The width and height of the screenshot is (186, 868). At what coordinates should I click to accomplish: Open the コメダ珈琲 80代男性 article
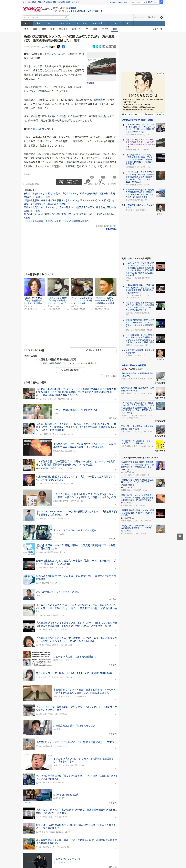(x=76, y=463)
